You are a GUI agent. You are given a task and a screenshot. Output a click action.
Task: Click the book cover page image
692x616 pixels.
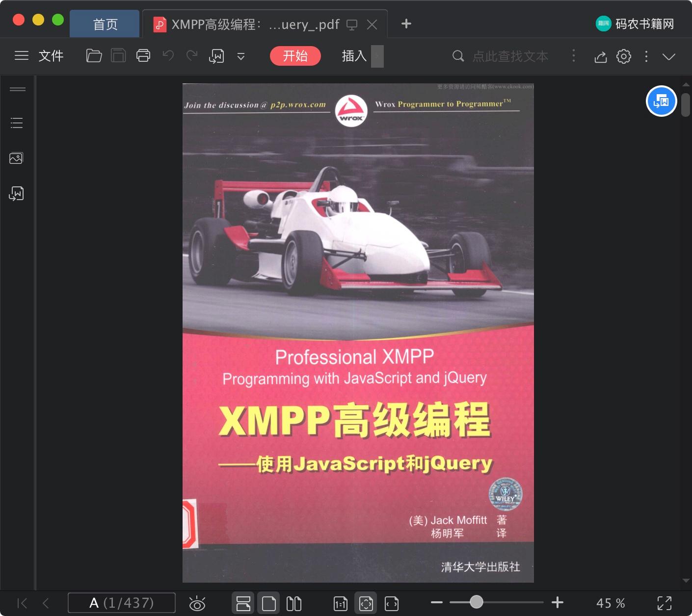pyautogui.click(x=358, y=333)
